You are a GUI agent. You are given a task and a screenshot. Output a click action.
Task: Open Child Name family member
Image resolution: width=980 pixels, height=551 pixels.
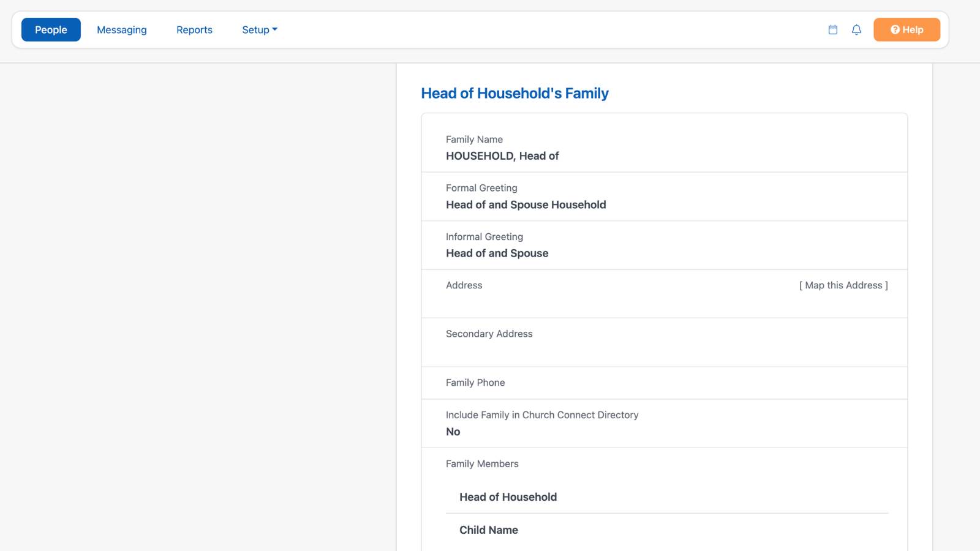(x=489, y=530)
